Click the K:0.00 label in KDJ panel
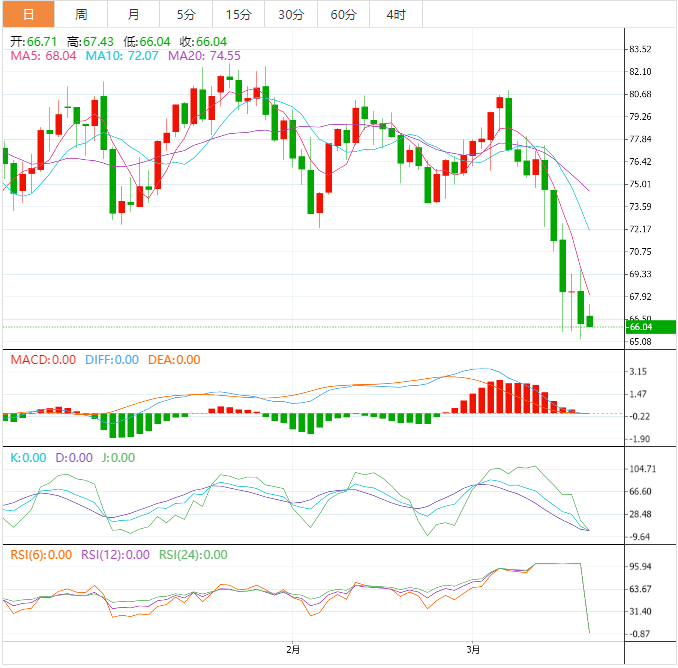The width and height of the screenshot is (678, 668). coord(27,457)
